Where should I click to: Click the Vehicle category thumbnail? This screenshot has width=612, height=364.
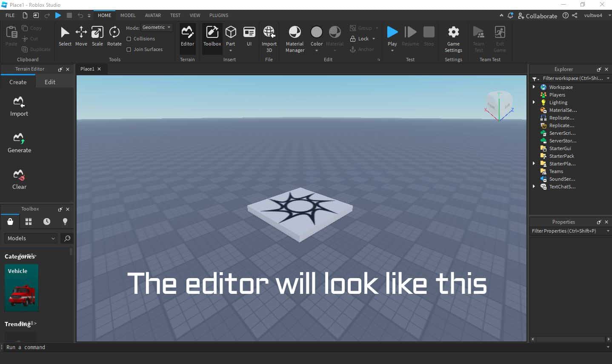(x=22, y=288)
